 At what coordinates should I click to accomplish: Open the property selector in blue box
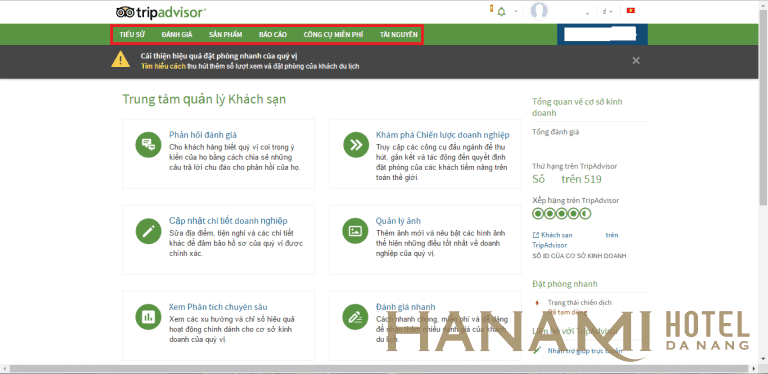[x=602, y=34]
